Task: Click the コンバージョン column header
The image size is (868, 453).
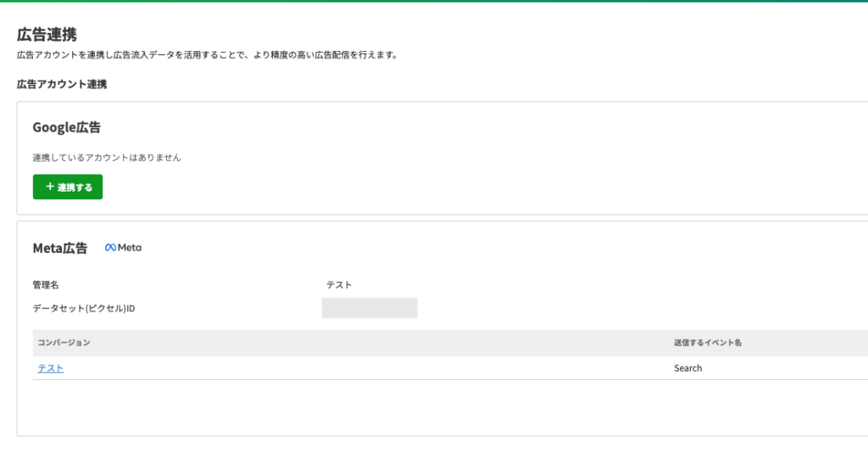Action: [x=64, y=343]
